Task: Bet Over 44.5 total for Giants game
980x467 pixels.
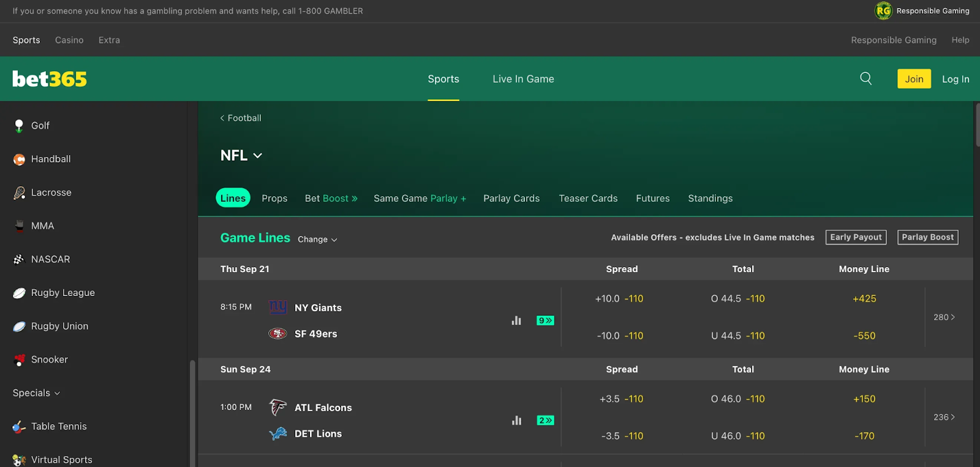Action: (x=737, y=298)
